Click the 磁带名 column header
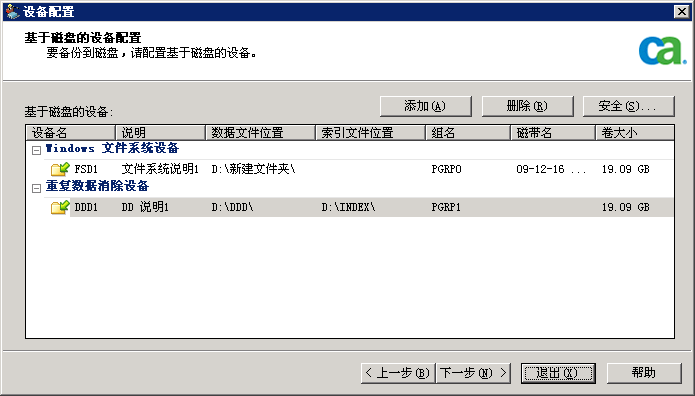Image resolution: width=695 pixels, height=396 pixels. coord(553,133)
